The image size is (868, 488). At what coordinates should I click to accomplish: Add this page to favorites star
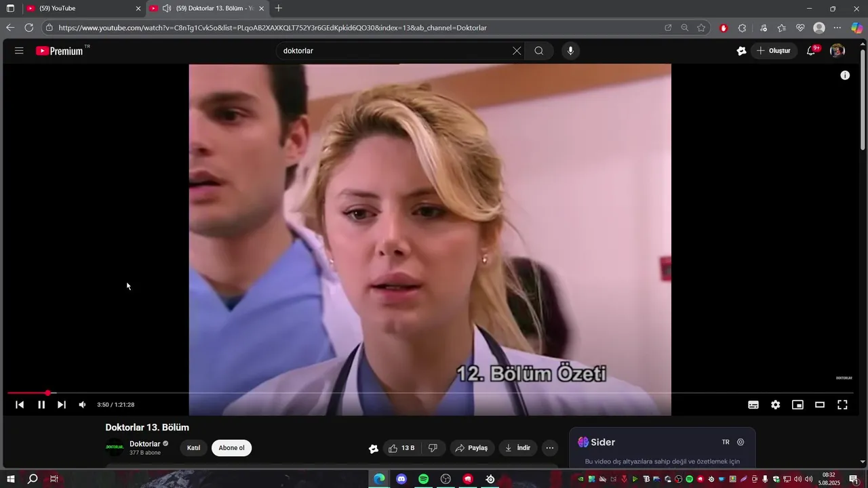pyautogui.click(x=701, y=28)
